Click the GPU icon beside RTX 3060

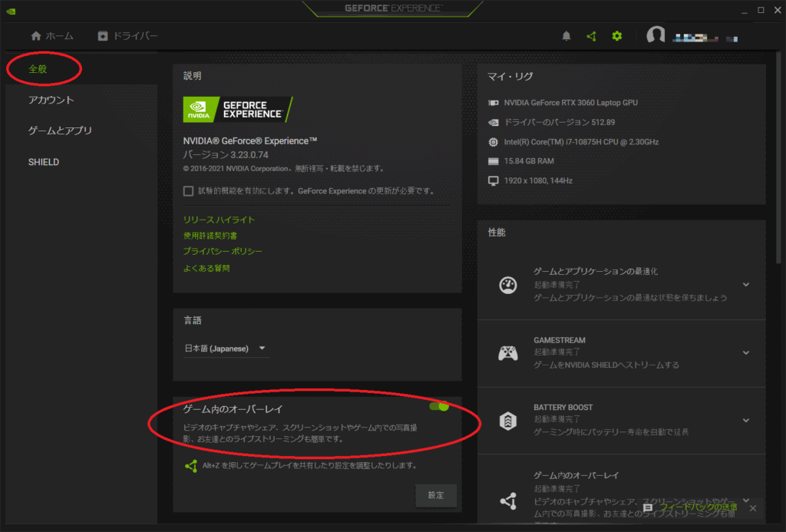pyautogui.click(x=494, y=103)
